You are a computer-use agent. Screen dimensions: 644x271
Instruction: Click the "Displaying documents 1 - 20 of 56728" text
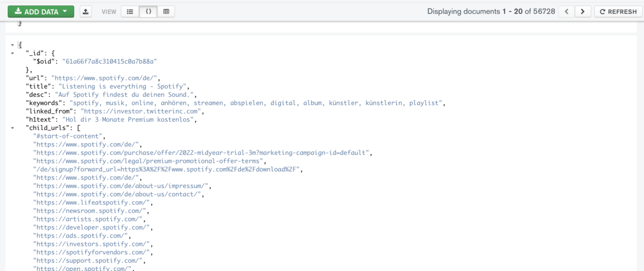tap(491, 11)
